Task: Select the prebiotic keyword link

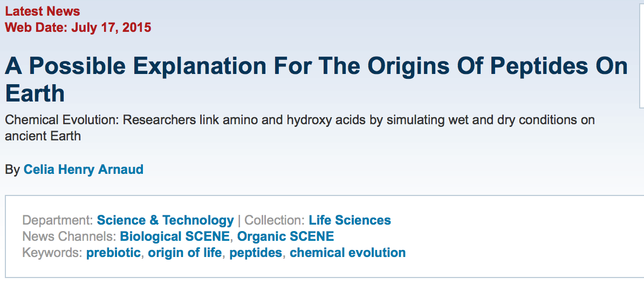Action: click(x=113, y=252)
